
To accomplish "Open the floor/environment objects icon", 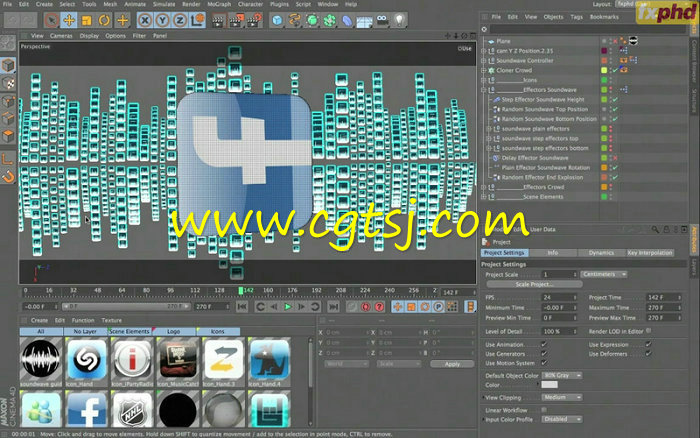I will pos(364,21).
